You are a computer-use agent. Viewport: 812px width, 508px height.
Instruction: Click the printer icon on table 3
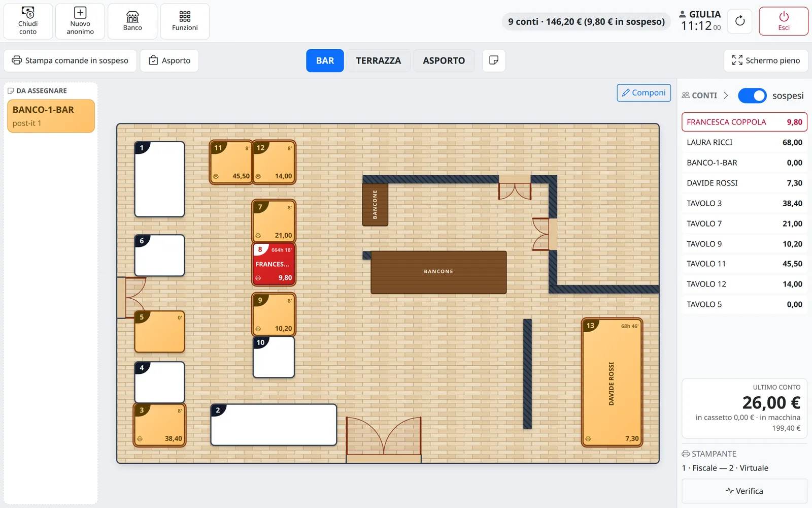140,439
